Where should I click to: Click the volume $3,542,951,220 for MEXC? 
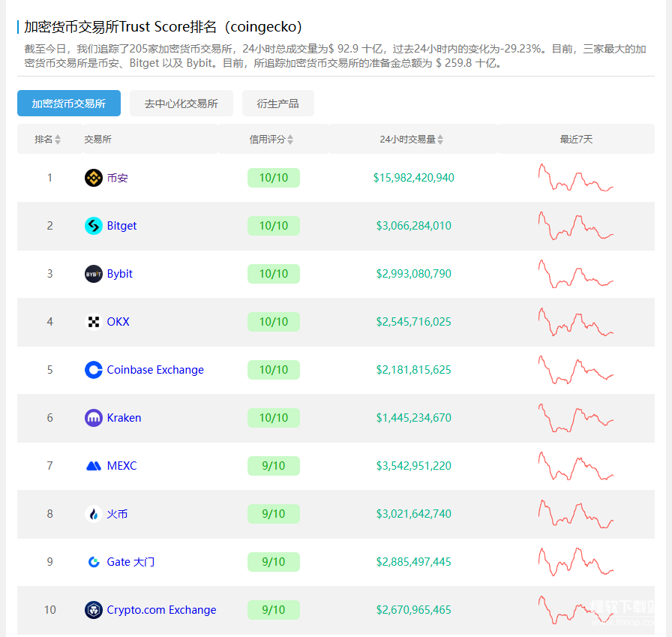413,466
